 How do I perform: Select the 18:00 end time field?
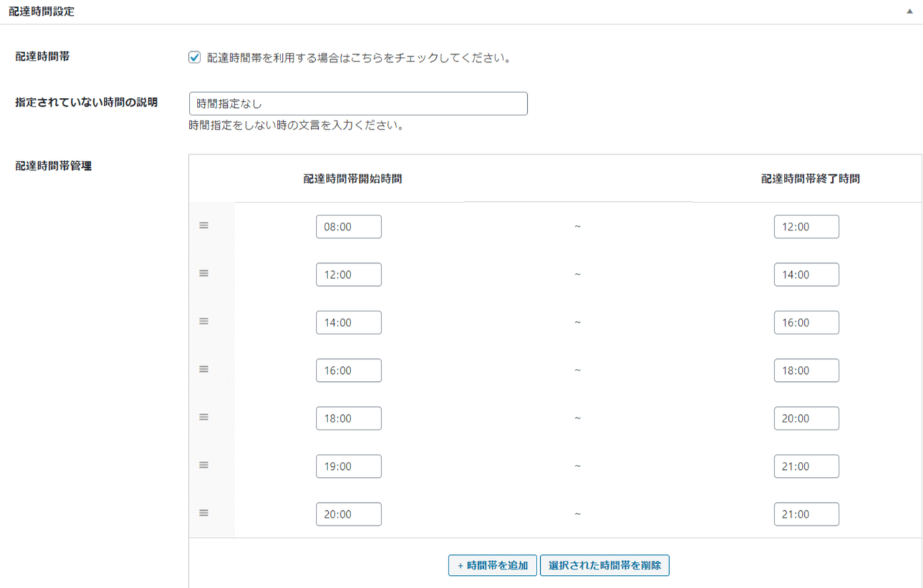point(806,371)
